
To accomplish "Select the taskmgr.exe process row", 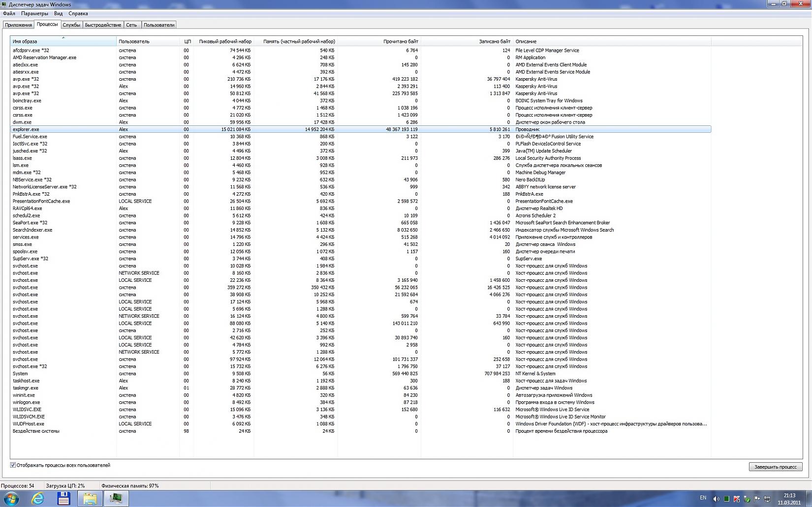I will (x=361, y=388).
